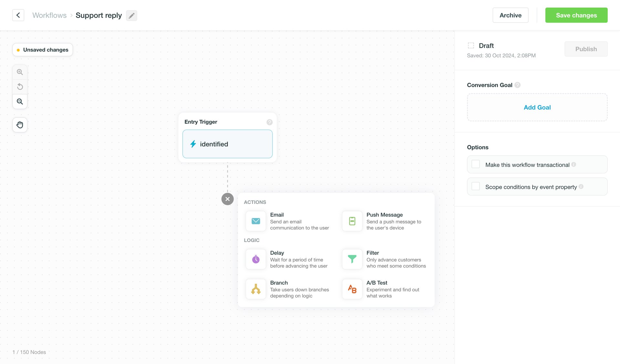Select the Push Message action icon
Viewport: 620px width, 364px height.
click(352, 221)
